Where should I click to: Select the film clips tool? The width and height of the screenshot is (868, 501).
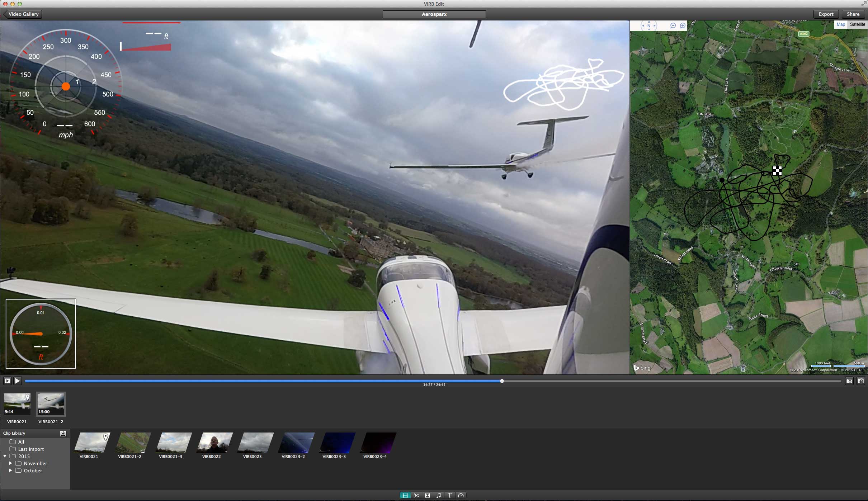[x=405, y=495]
